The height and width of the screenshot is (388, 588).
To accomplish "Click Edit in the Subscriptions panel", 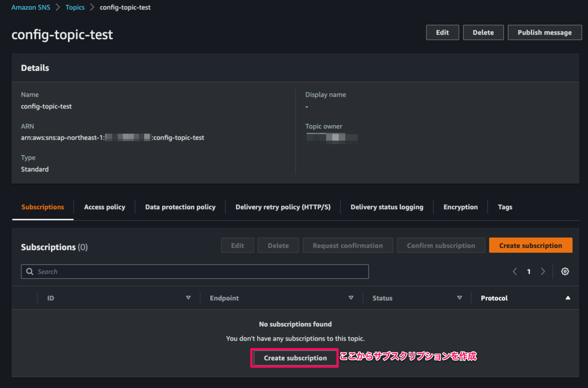I will [237, 245].
